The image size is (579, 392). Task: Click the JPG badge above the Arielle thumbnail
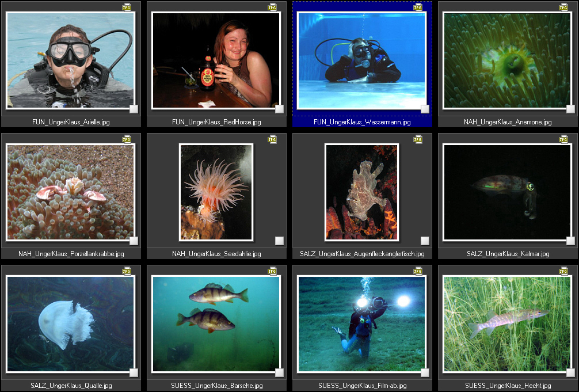click(127, 7)
